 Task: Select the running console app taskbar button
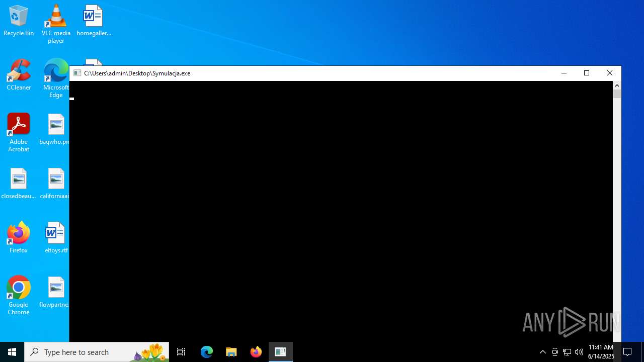(x=280, y=352)
